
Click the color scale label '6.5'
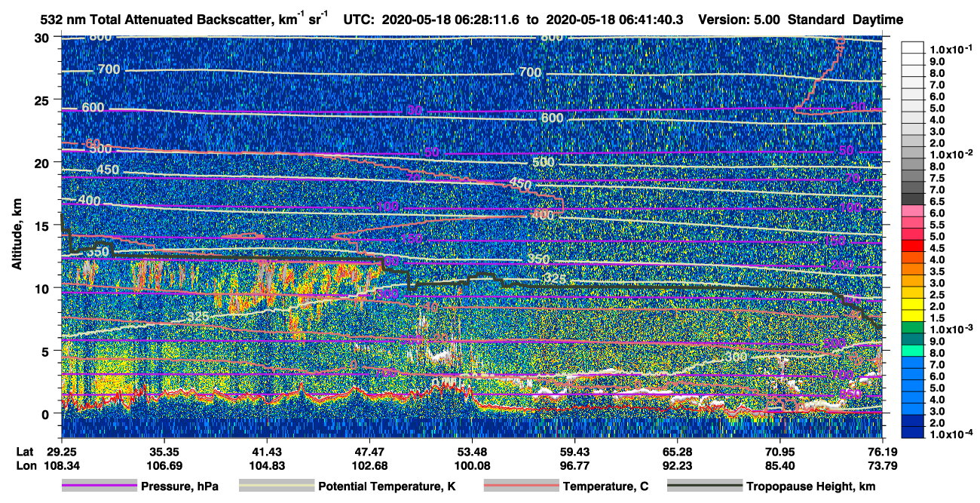click(939, 201)
